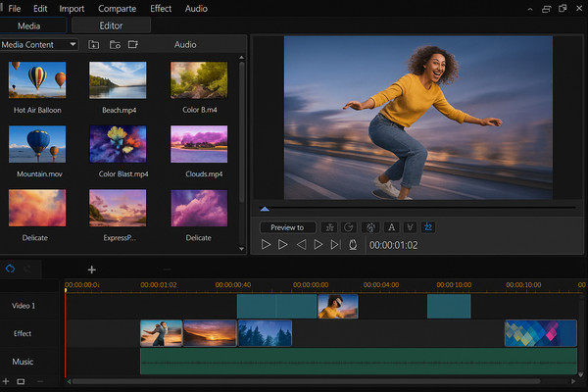Open the Import menu
The height and width of the screenshot is (392, 588).
[x=72, y=9]
